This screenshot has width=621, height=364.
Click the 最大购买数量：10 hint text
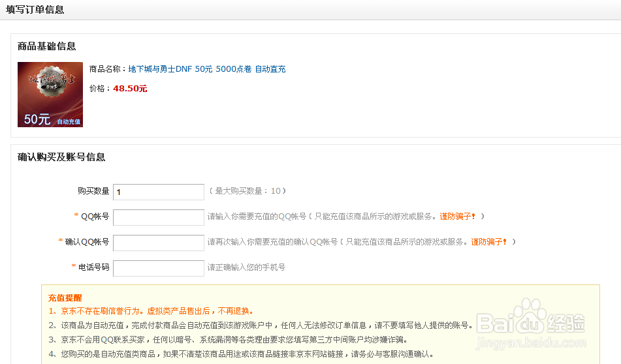pyautogui.click(x=247, y=191)
